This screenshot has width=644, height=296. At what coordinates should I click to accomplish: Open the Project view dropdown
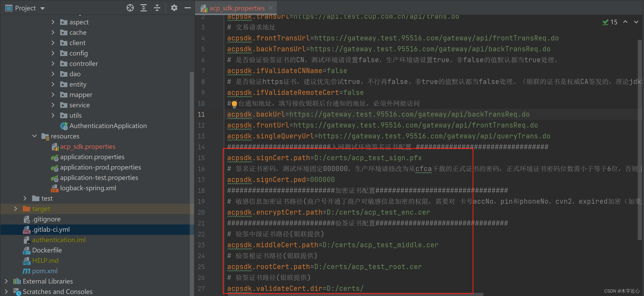(x=43, y=8)
